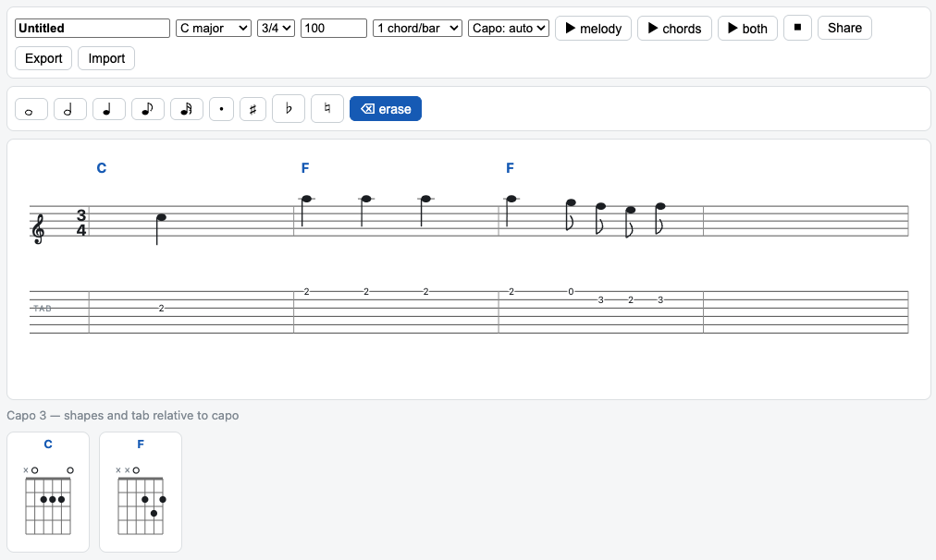Select the eighth note duration

click(147, 109)
